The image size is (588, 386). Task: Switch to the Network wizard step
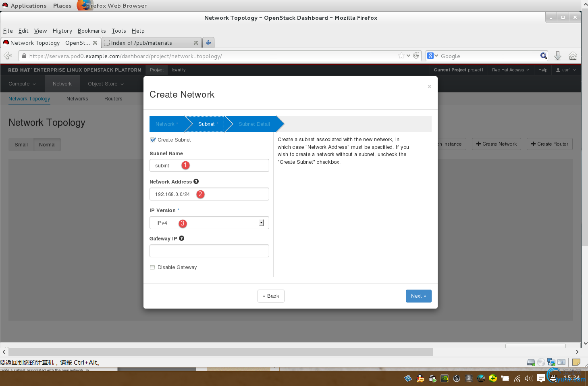(167, 124)
